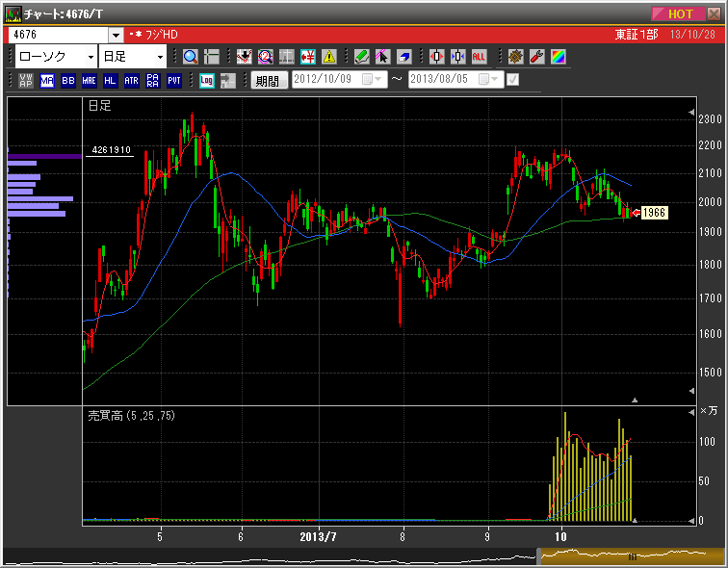Image resolution: width=728 pixels, height=568 pixels.
Task: Open the wrench settings tool
Action: [x=537, y=57]
